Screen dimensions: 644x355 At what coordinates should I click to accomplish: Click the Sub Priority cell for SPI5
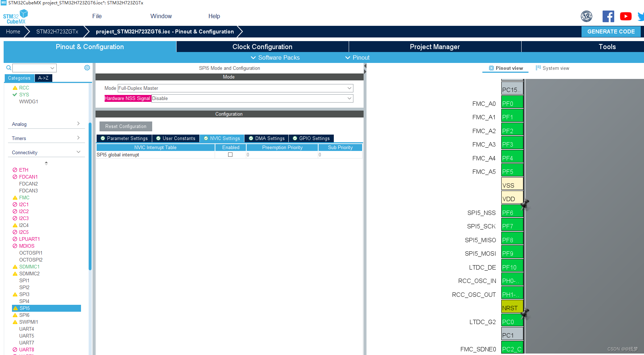(340, 155)
